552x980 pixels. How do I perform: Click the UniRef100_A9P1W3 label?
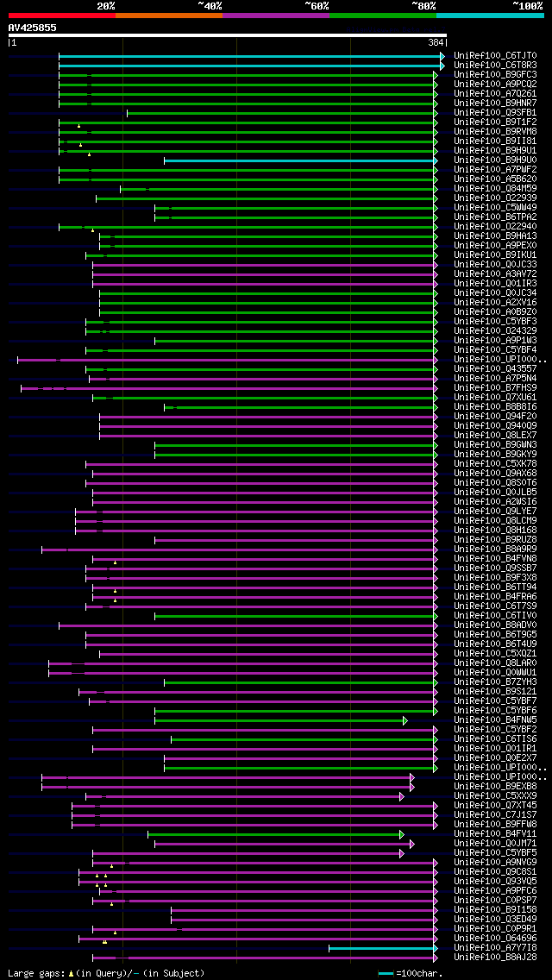click(495, 342)
